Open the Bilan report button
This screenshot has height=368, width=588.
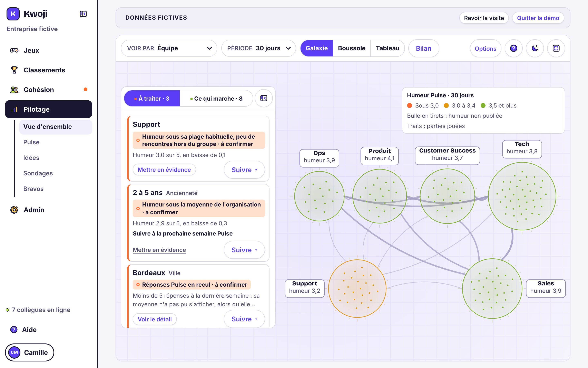(423, 48)
